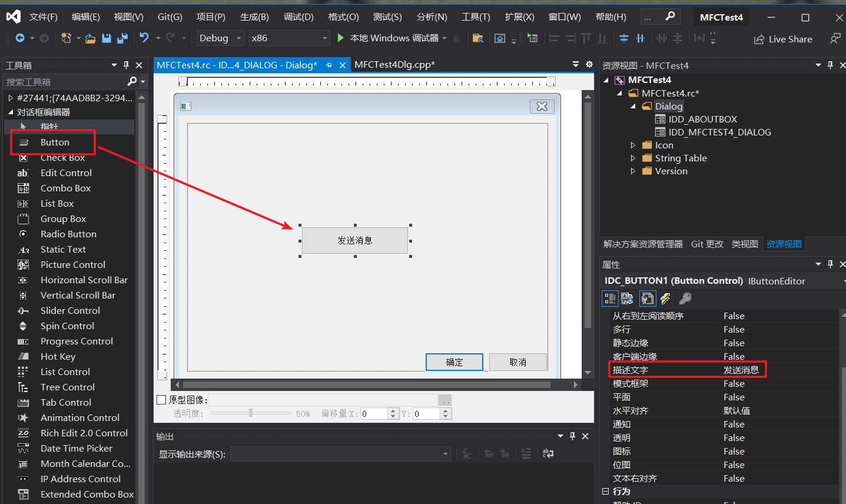846x504 pixels.
Task: Open the 调试(D) menu
Action: click(298, 17)
